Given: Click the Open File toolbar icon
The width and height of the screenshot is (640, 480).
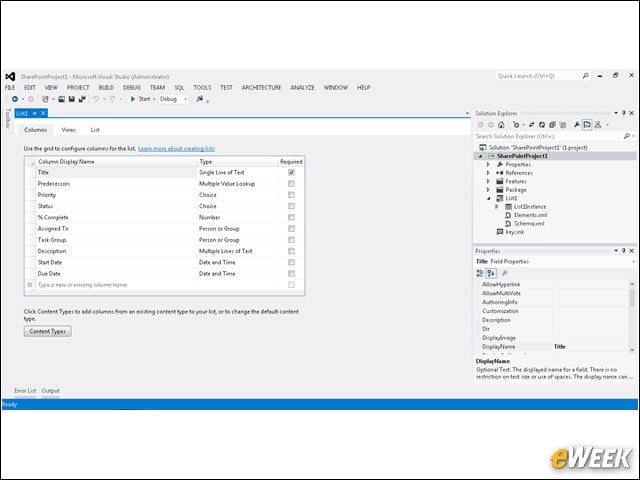Looking at the screenshot, I should (61, 99).
